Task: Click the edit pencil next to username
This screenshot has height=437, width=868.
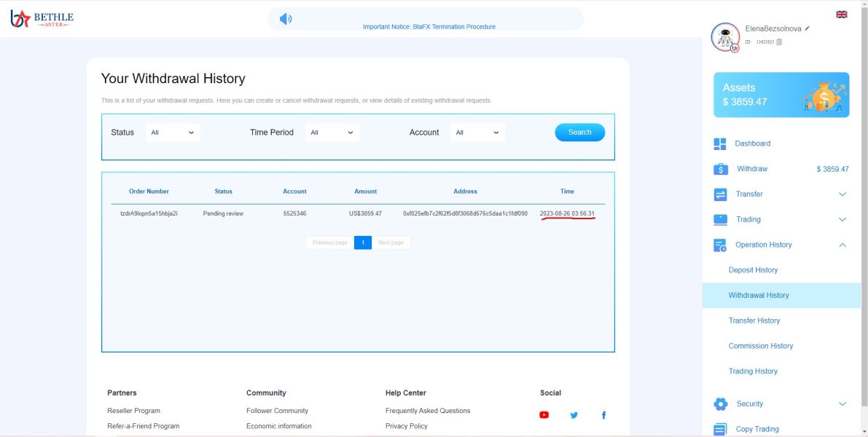Action: pyautogui.click(x=808, y=28)
